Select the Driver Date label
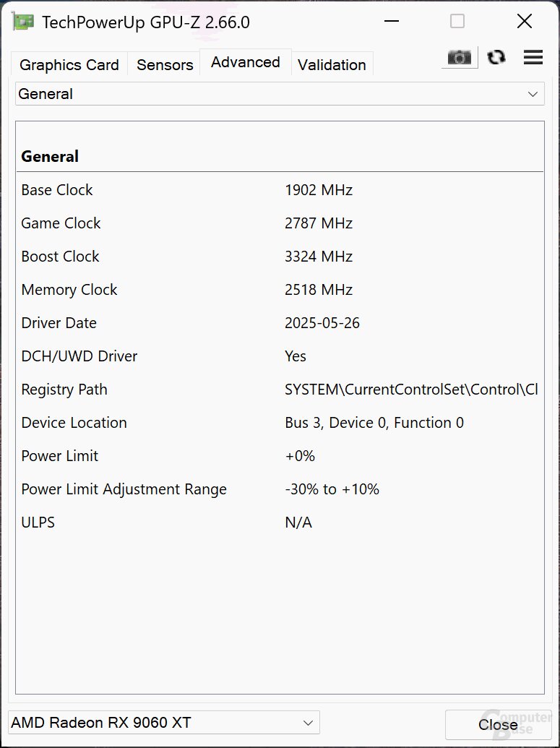The width and height of the screenshot is (560, 748). pos(59,323)
